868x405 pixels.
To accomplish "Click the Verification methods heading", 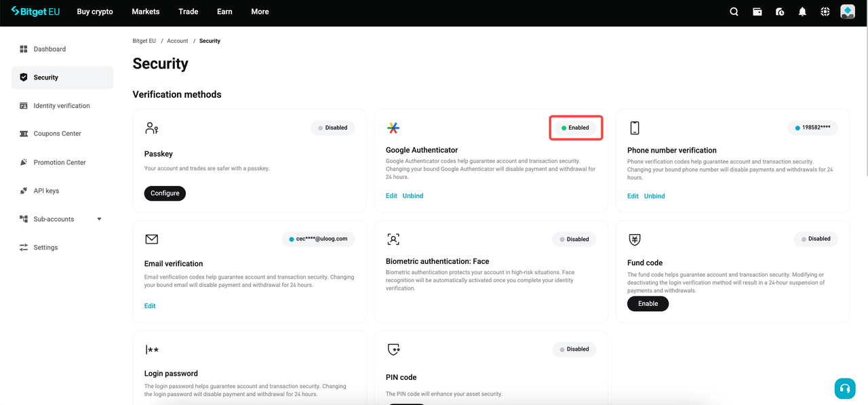I will pyautogui.click(x=177, y=94).
